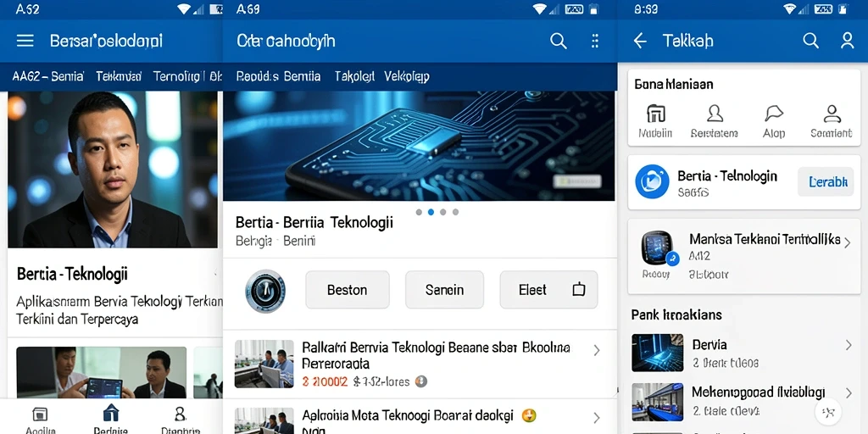Viewport: 868px width, 434px height.
Task: Tap the Bona Maniaan heading
Action: point(674,84)
